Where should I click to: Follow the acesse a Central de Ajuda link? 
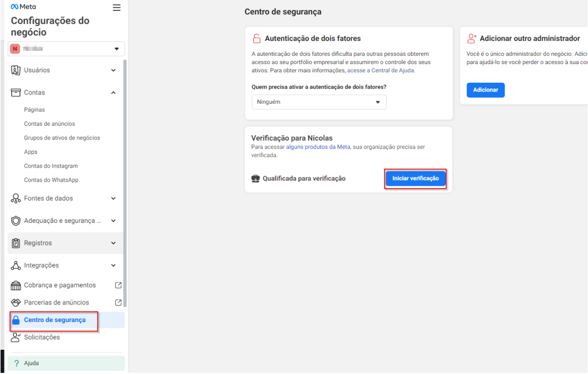[381, 71]
